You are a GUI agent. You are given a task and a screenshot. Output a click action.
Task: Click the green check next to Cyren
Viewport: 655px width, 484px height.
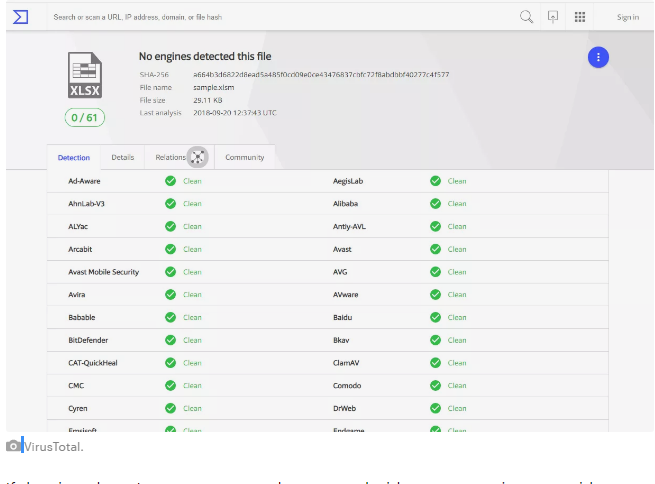(170, 408)
